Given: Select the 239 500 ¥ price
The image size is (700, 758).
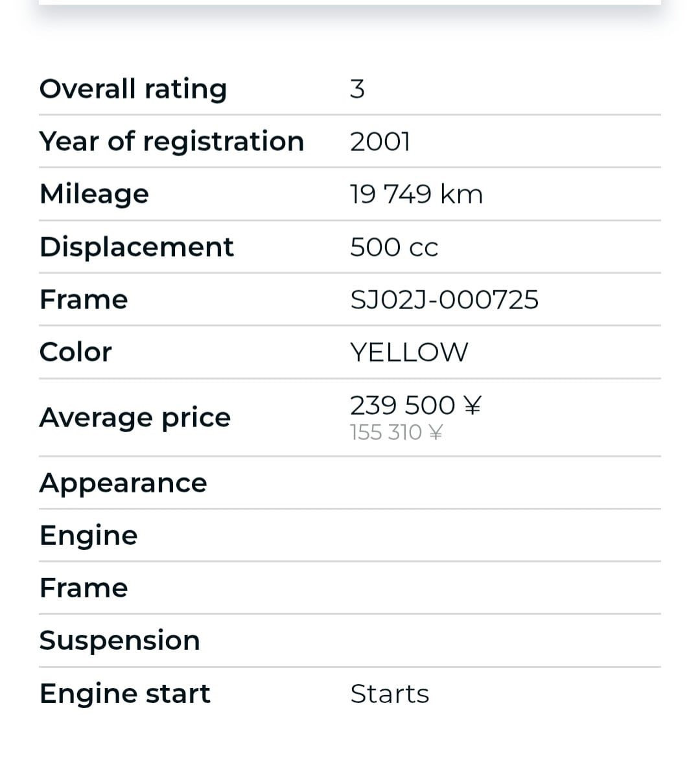Looking at the screenshot, I should tap(415, 406).
